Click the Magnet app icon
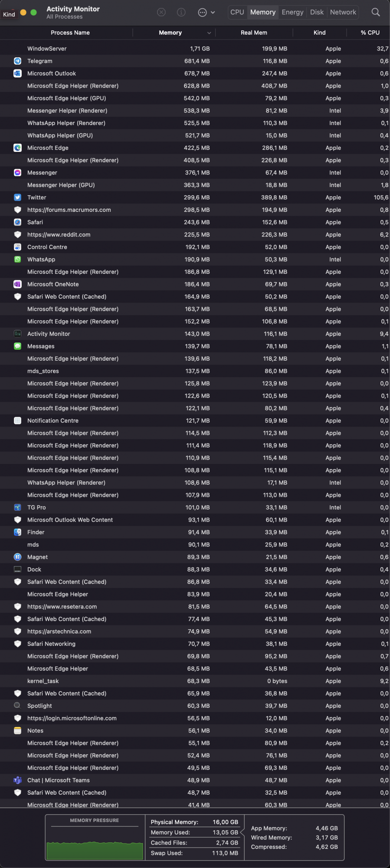The width and height of the screenshot is (390, 868). pyautogui.click(x=17, y=557)
